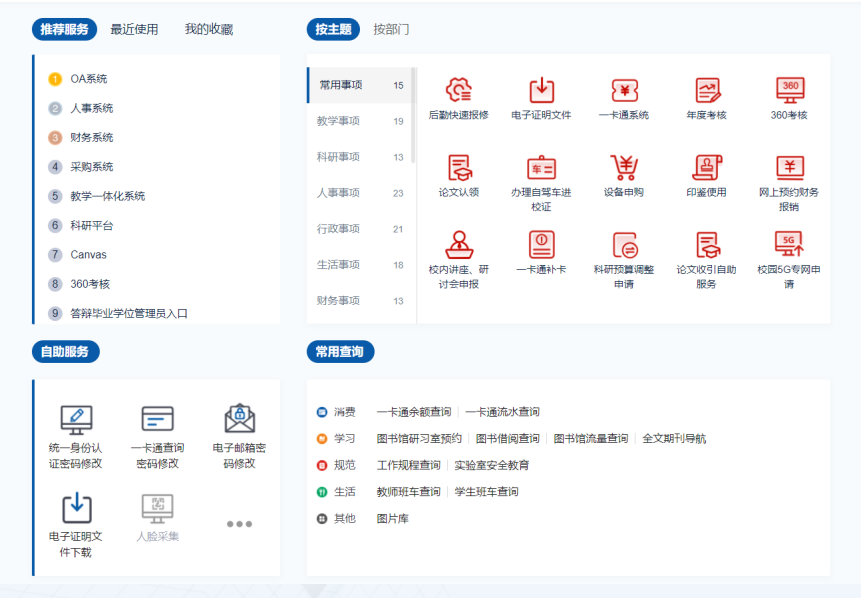Switch to the 按部门 tab
The image size is (862, 598).
pos(391,29)
